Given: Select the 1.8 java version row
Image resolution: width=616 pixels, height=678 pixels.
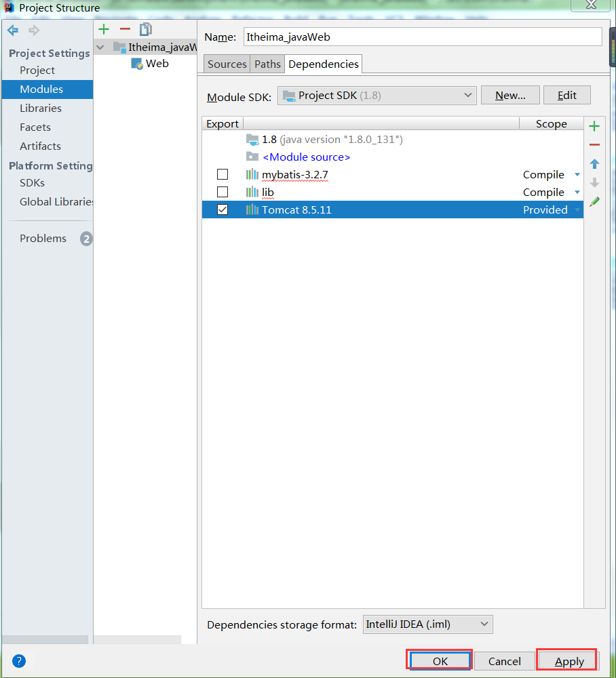Looking at the screenshot, I should click(x=392, y=139).
